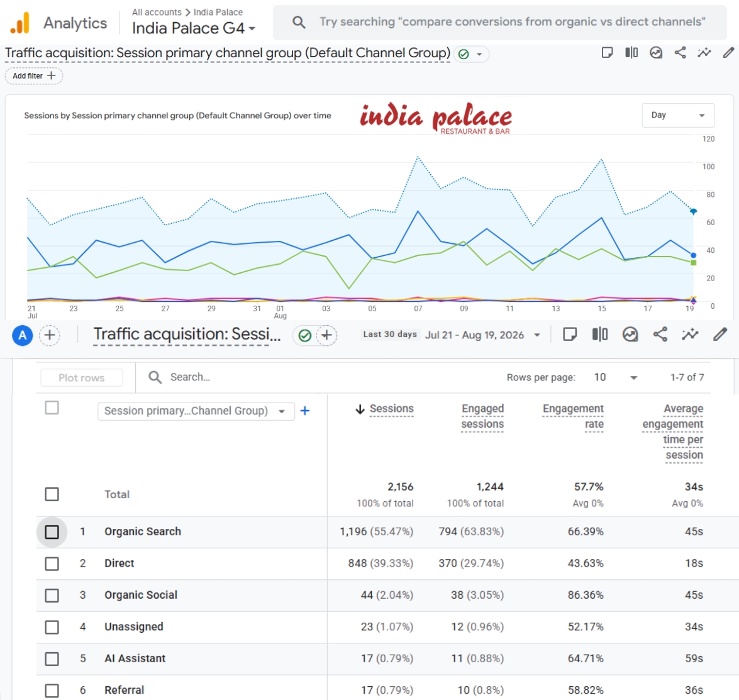Screen dimensions: 739x700
Task: Open the date range dropdown arrow
Action: (537, 335)
